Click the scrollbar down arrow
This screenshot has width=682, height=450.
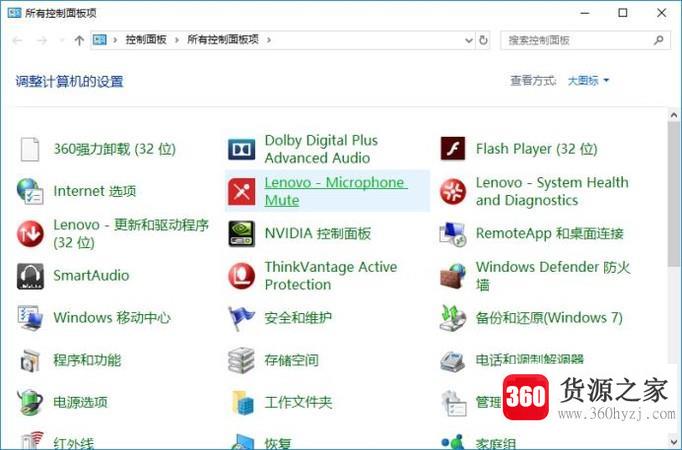tap(674, 442)
